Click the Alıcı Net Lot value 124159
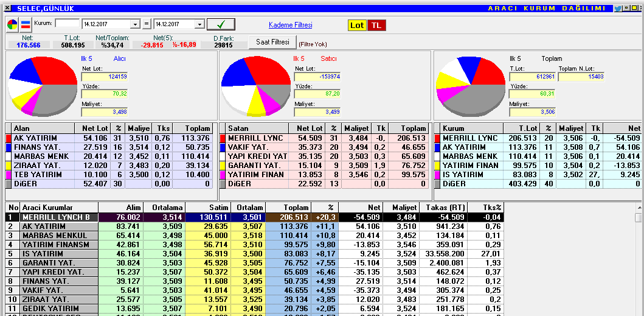644x316 pixels. tap(105, 77)
